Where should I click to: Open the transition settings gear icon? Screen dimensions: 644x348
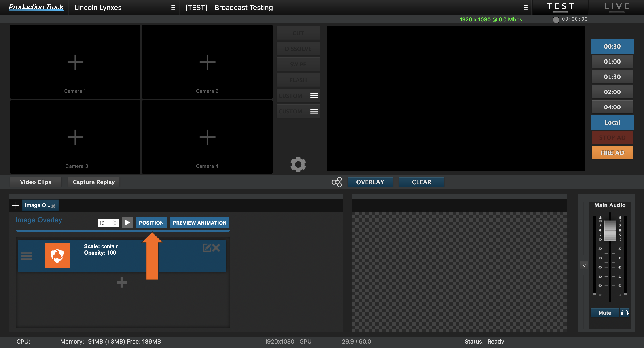(298, 164)
